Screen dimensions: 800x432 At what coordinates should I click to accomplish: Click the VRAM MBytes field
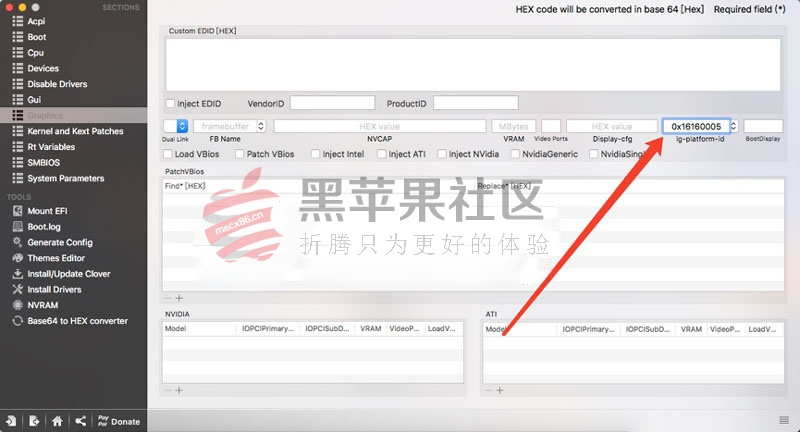pyautogui.click(x=513, y=126)
